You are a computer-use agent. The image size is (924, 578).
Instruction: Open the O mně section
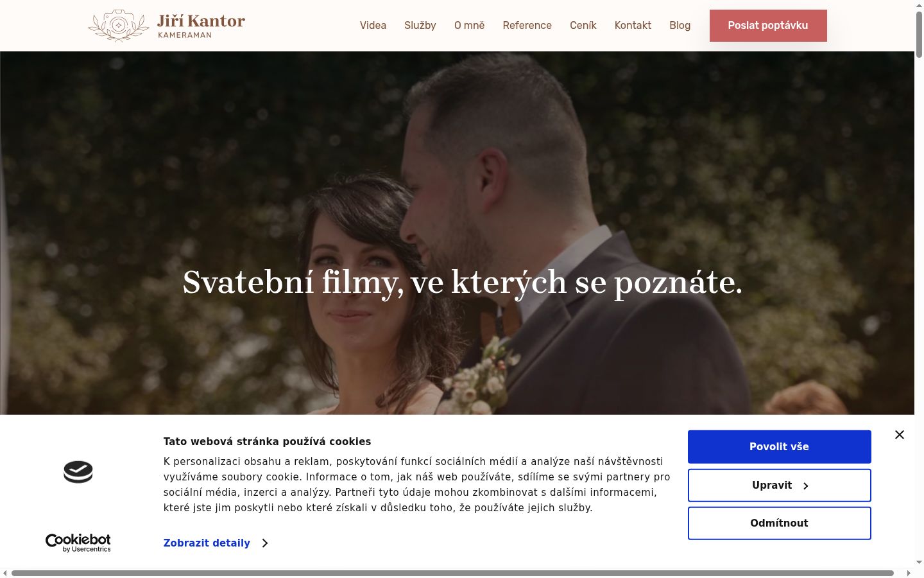tap(470, 26)
